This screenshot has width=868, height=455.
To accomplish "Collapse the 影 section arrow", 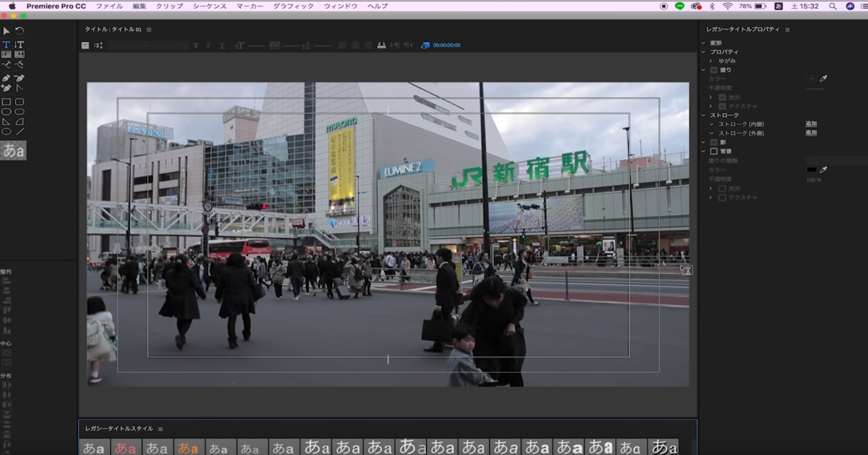I will pyautogui.click(x=703, y=143).
